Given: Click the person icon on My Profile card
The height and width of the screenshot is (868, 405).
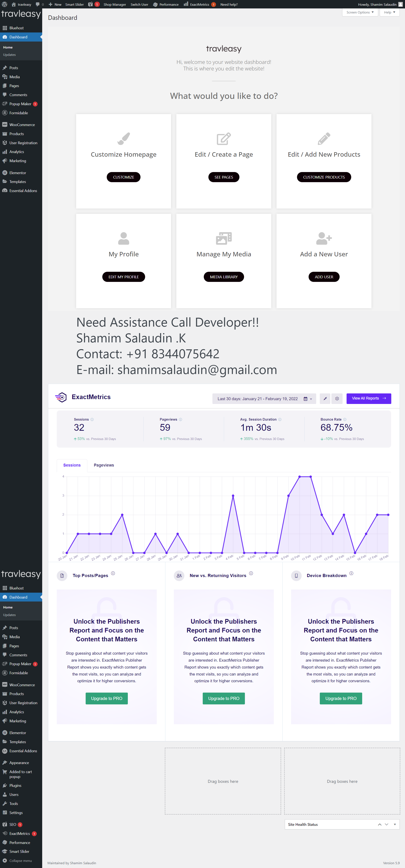Looking at the screenshot, I should tap(123, 238).
